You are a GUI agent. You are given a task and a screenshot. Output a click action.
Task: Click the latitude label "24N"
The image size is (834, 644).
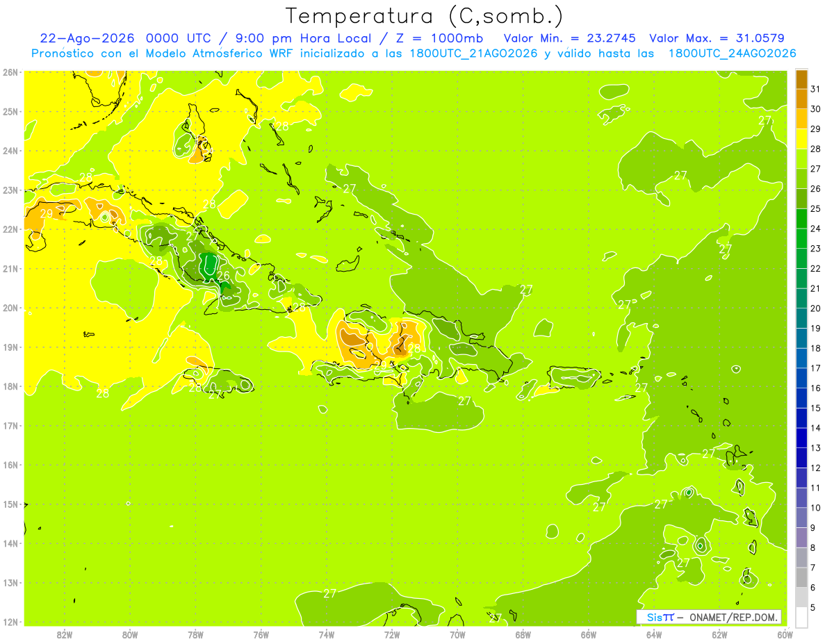[x=10, y=151]
